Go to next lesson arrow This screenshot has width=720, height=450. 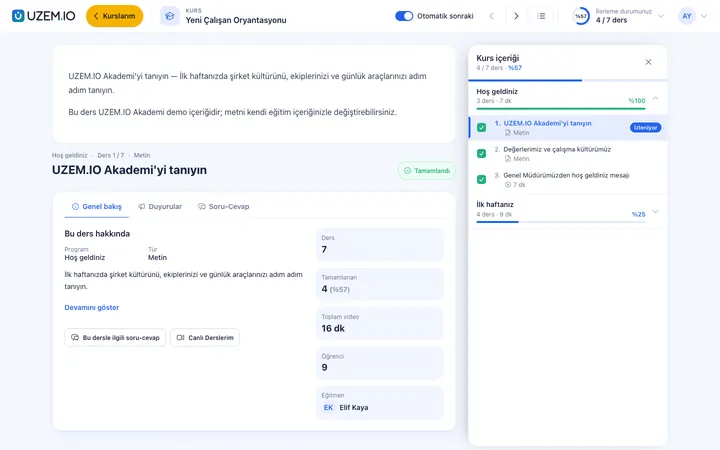516,16
